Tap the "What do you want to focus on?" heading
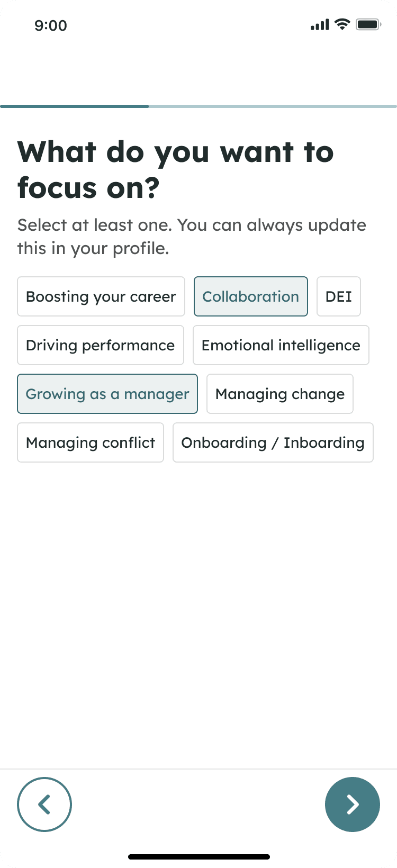 176,170
